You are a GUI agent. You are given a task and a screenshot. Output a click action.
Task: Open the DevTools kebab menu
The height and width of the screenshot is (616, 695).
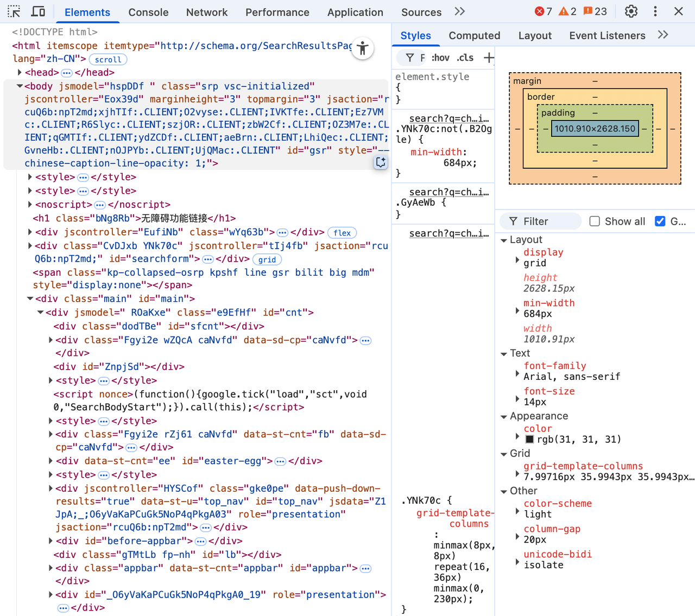[655, 11]
